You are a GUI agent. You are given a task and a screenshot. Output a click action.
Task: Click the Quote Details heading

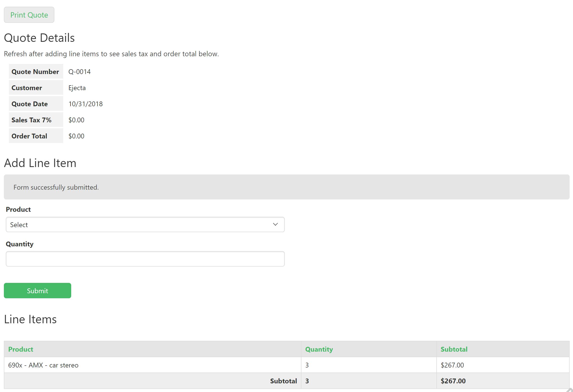pyautogui.click(x=39, y=38)
